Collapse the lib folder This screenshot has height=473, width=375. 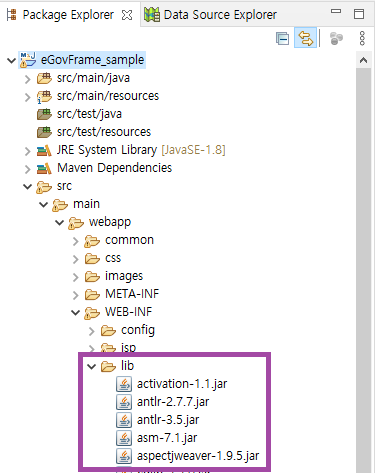[92, 366]
